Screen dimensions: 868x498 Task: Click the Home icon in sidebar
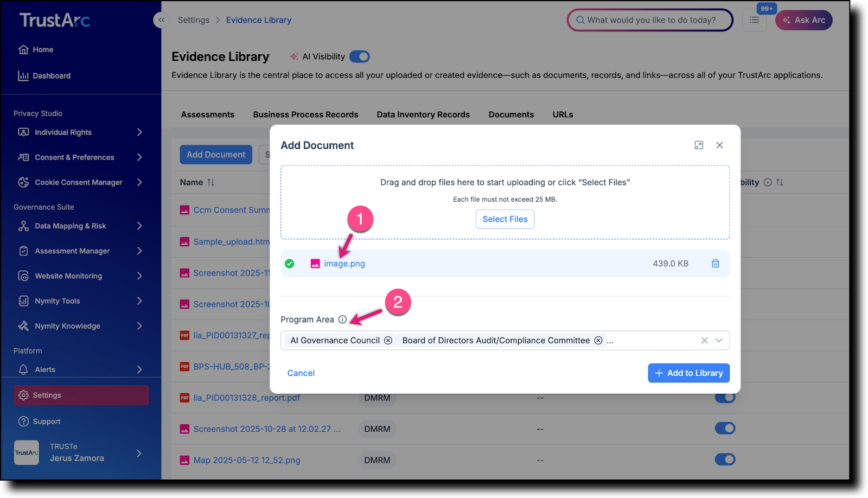click(23, 50)
